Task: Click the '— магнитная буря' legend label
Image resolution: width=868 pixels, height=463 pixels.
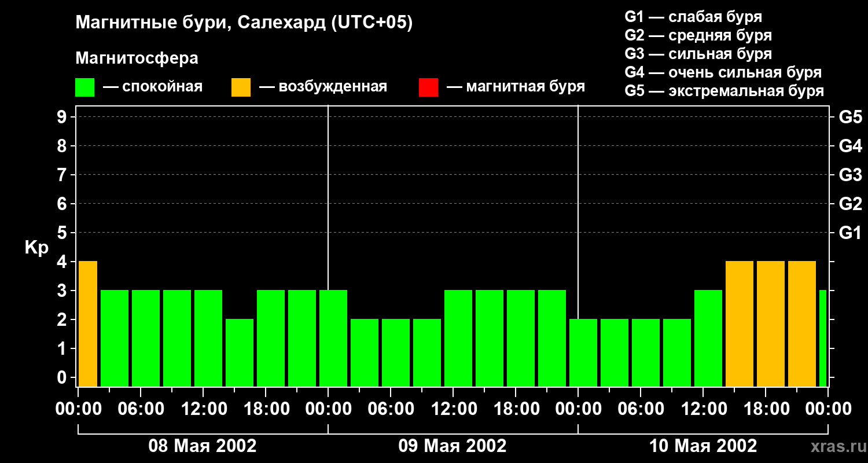Action: click(x=516, y=87)
